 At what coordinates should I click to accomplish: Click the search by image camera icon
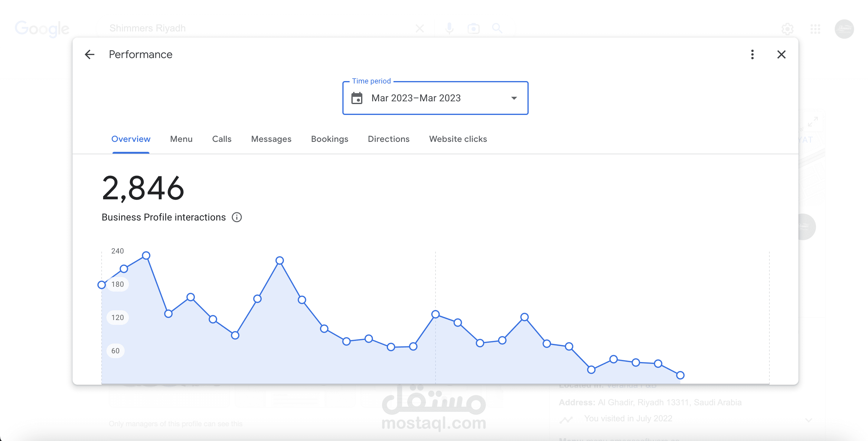473,29
